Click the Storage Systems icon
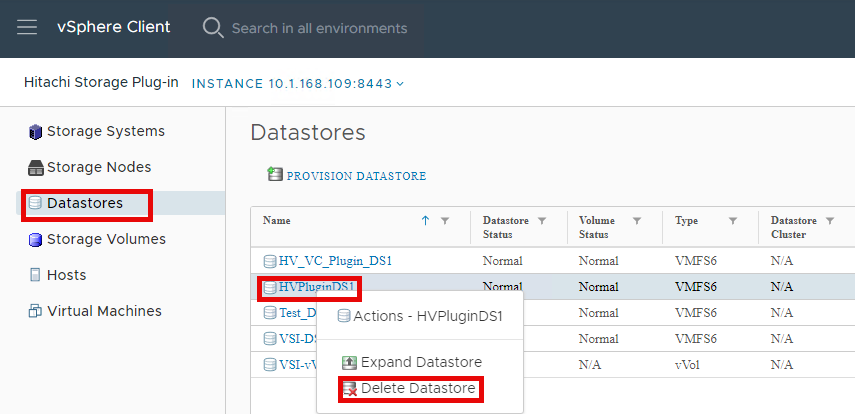Viewport: 855px width, 414px height. [36, 132]
